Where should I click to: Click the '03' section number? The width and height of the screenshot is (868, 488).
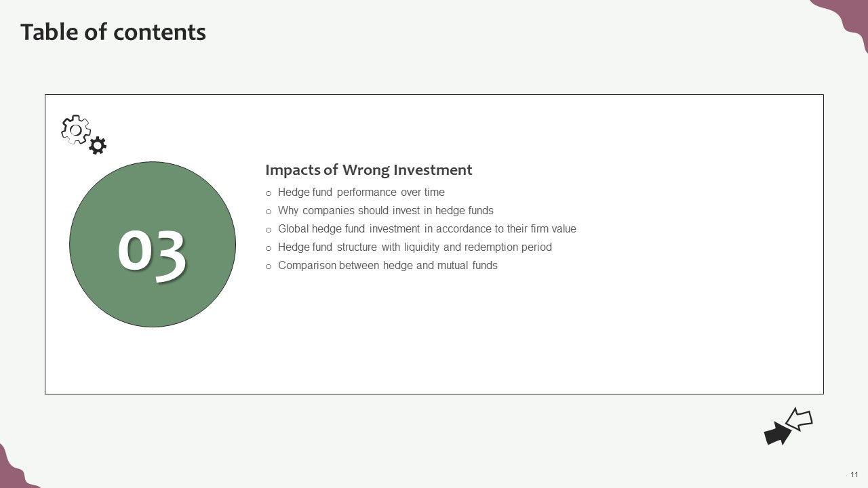click(152, 255)
